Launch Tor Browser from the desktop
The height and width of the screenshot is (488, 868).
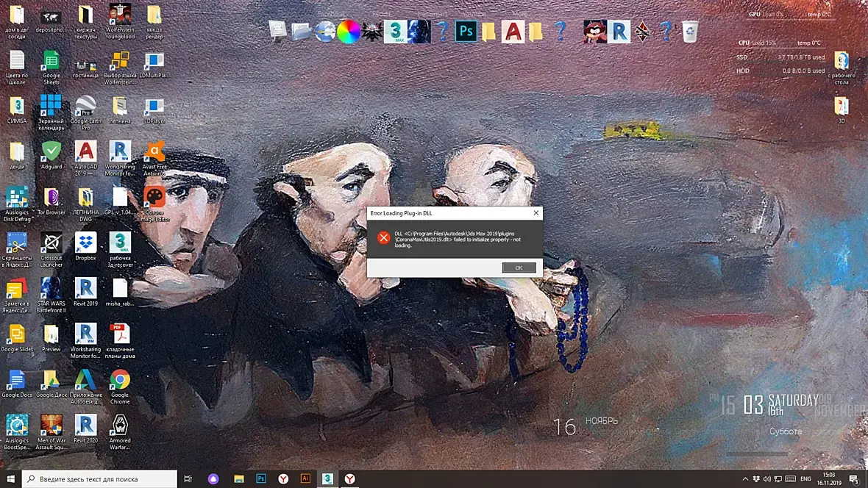(x=51, y=201)
